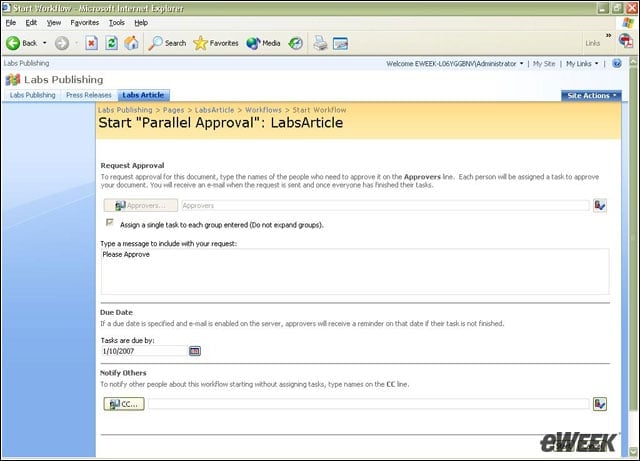Image resolution: width=640 pixels, height=461 pixels.
Task: Click the scrollbar down arrow
Action: point(633,452)
